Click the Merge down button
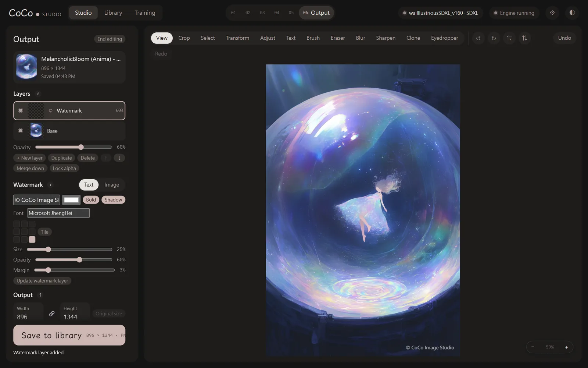The image size is (588, 368). pyautogui.click(x=30, y=168)
